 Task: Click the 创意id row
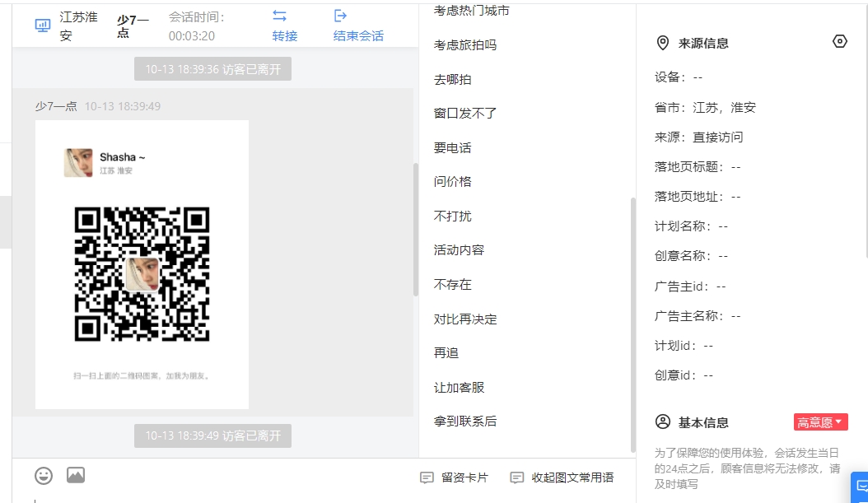[684, 375]
